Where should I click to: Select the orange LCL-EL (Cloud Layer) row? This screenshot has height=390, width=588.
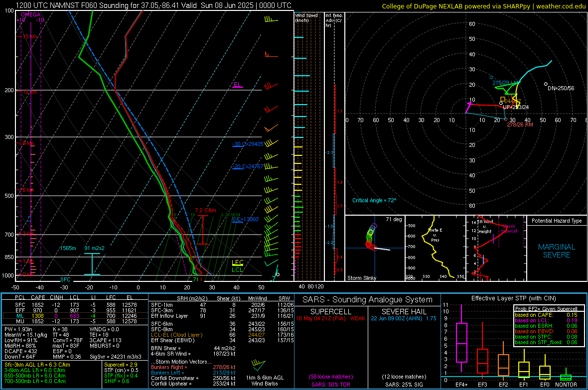point(222,335)
